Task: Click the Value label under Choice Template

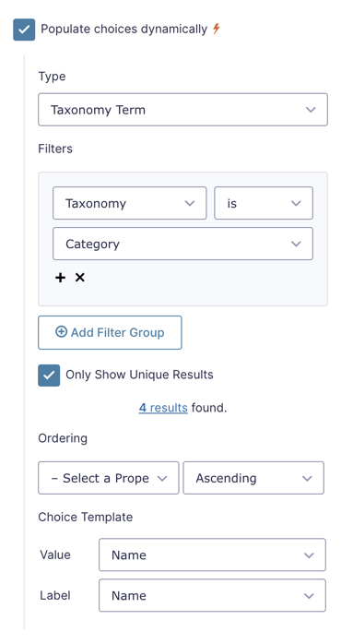Action: (55, 555)
